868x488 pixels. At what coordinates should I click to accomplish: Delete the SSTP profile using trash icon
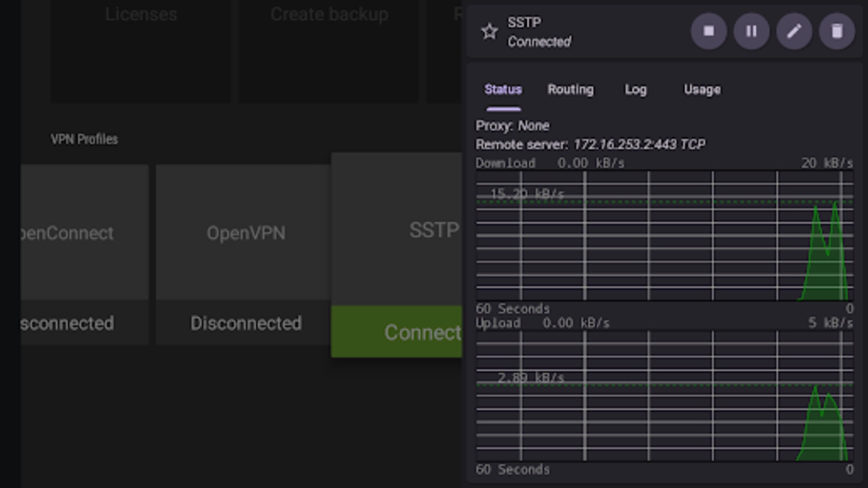[x=837, y=31]
